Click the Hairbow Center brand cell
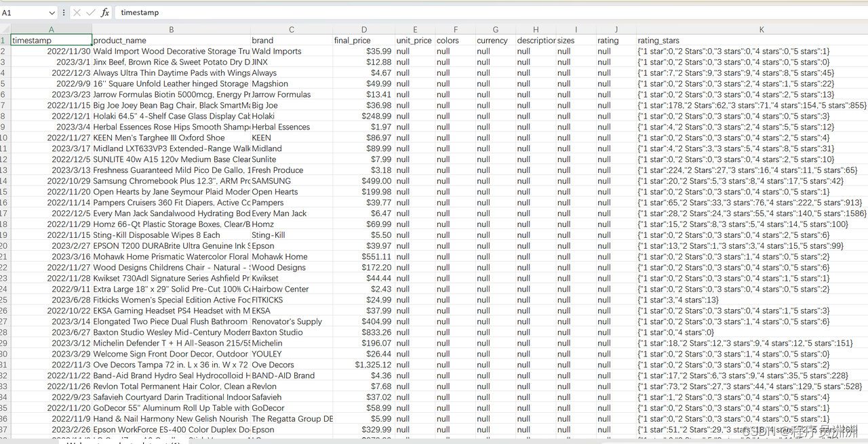Image resolution: width=868 pixels, height=444 pixels. point(292,289)
